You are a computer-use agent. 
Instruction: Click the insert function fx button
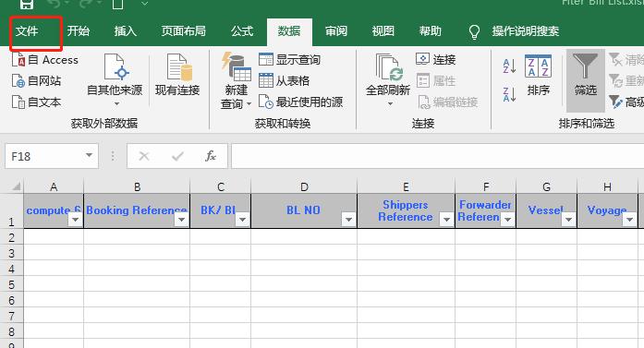[x=211, y=156]
